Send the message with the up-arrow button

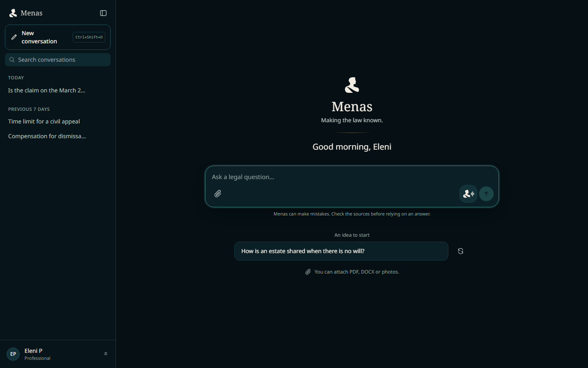click(x=486, y=194)
